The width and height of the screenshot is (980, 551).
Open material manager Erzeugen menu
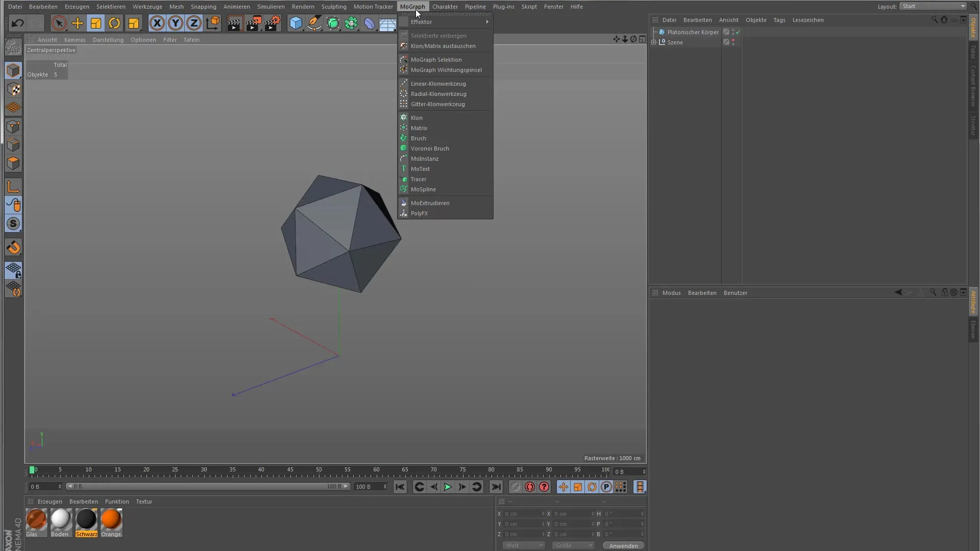(x=50, y=502)
